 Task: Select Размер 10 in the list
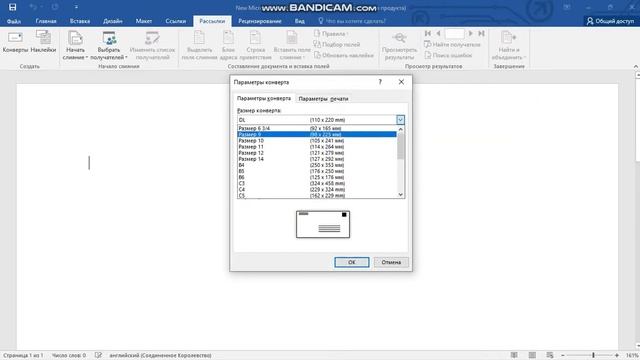317,140
